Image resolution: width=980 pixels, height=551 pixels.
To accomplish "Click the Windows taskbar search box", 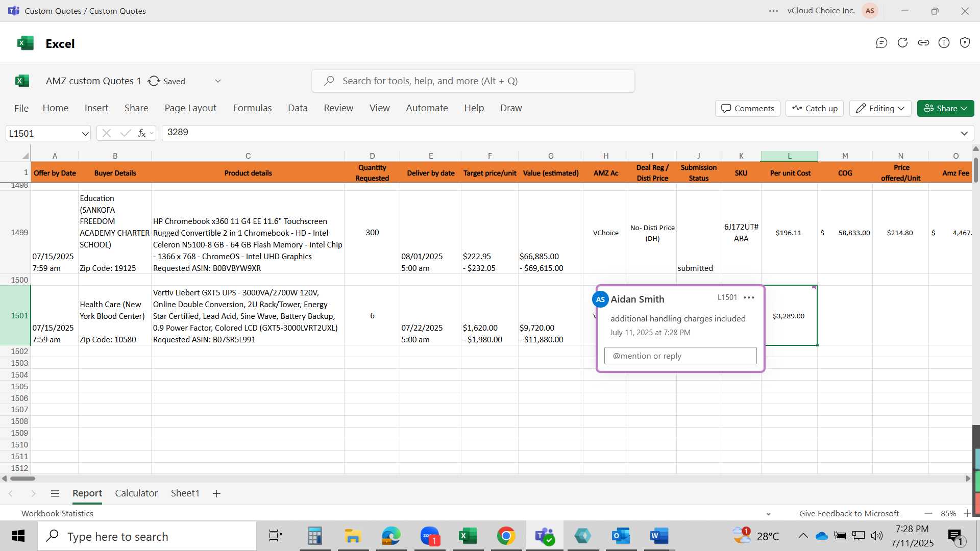I will [147, 536].
